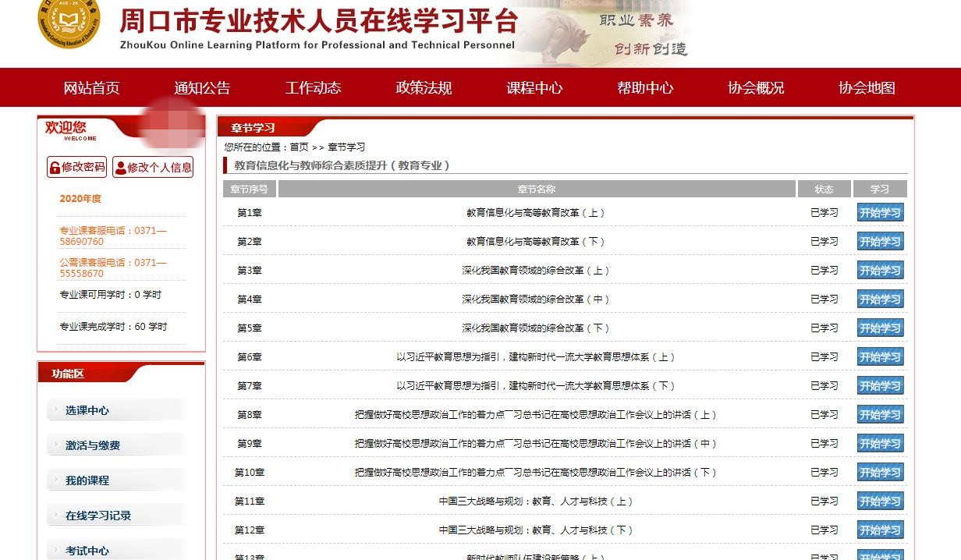Open the 协会概况 navigation item
Viewport: 961px width, 560px height.
[756, 88]
